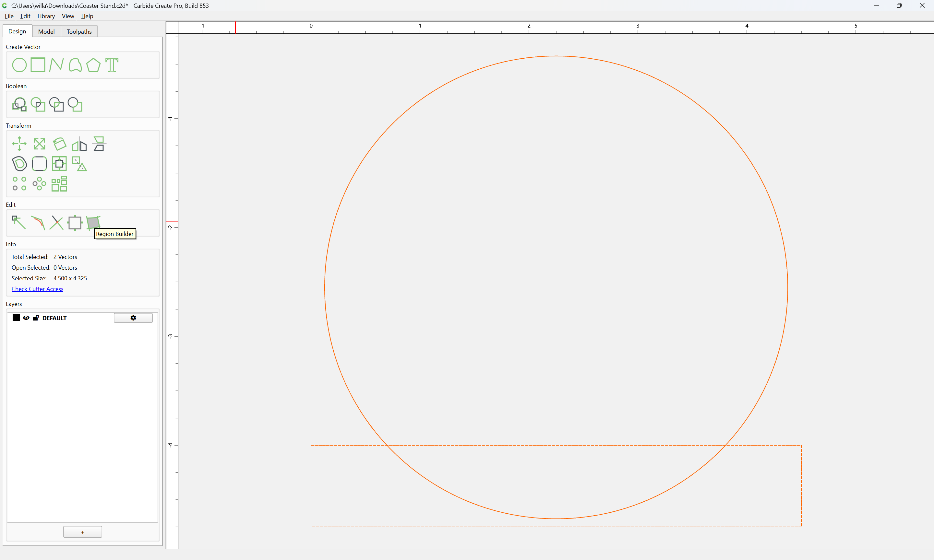This screenshot has height=560, width=934.
Task: Activate the Scale transform tool
Action: coord(39,144)
